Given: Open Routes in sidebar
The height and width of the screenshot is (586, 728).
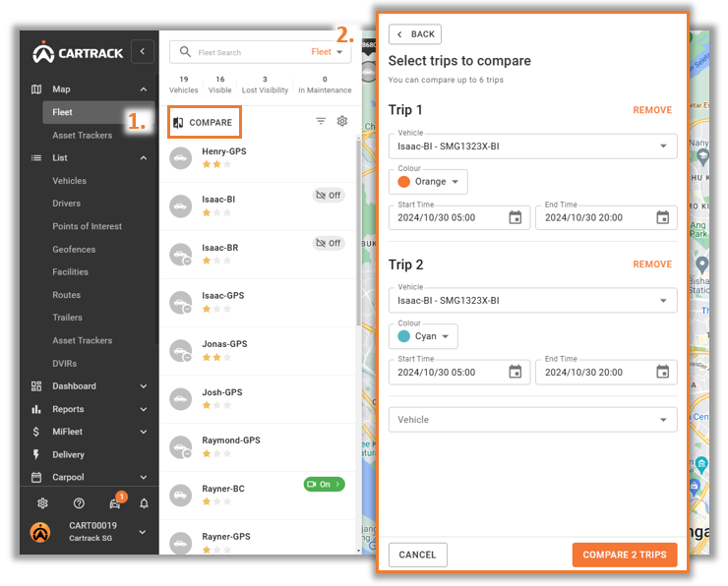Looking at the screenshot, I should pos(66,295).
